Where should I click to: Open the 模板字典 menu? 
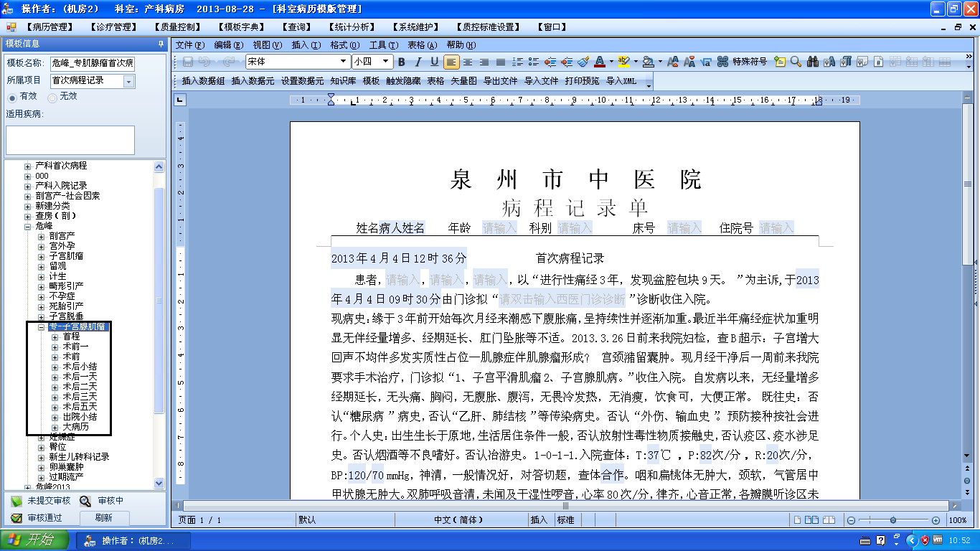[241, 27]
